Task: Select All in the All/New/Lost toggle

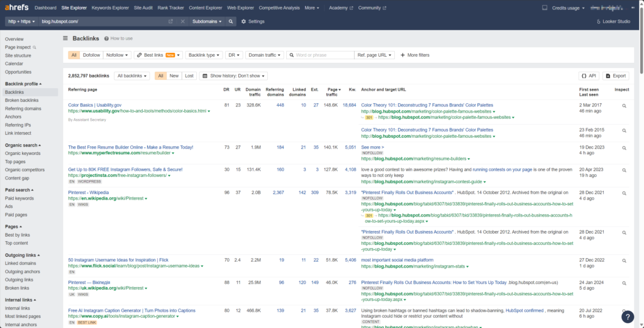Action: coord(160,76)
